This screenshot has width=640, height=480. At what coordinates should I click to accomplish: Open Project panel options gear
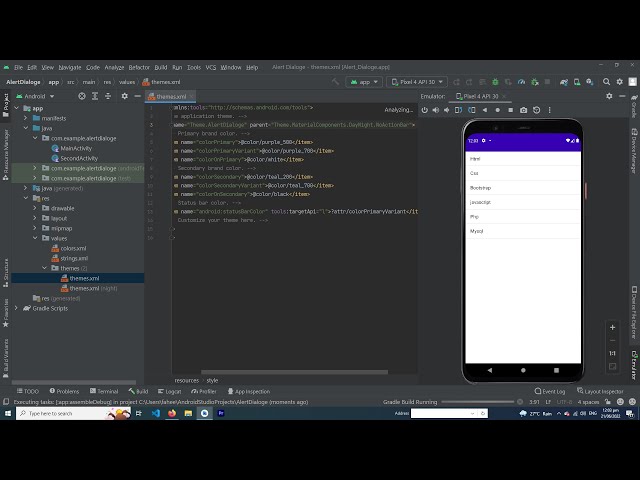click(x=124, y=96)
